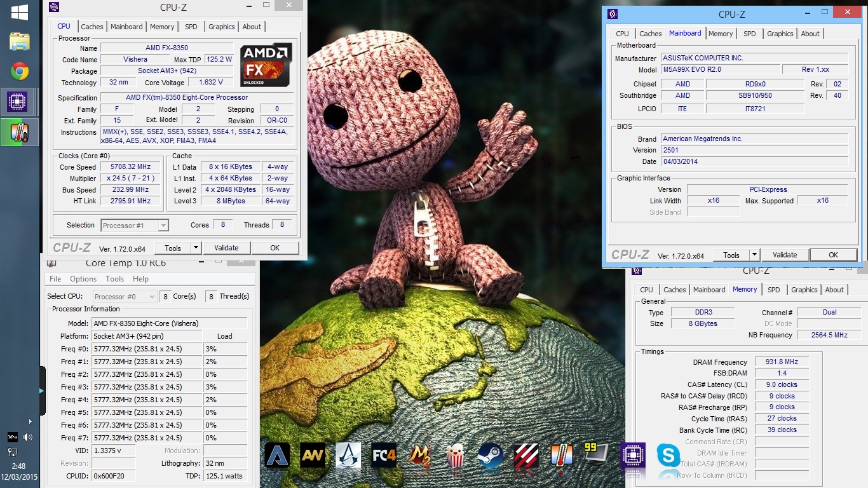This screenshot has width=868, height=488.
Task: Click mainboard model M5A99X EVO R2.0
Action: click(x=721, y=69)
